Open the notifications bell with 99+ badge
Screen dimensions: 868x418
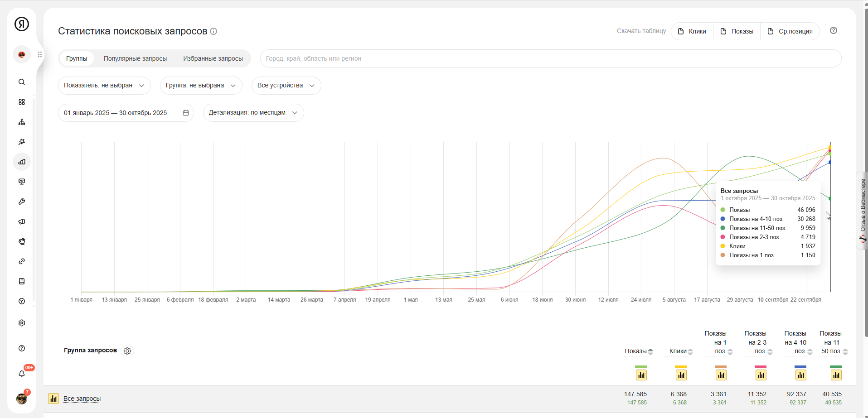pos(22,374)
